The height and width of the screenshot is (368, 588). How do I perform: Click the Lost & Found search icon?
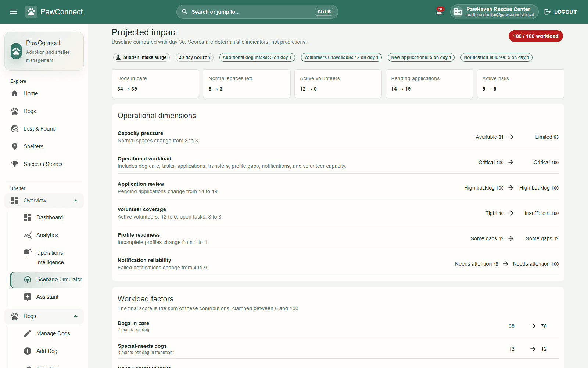(15, 129)
